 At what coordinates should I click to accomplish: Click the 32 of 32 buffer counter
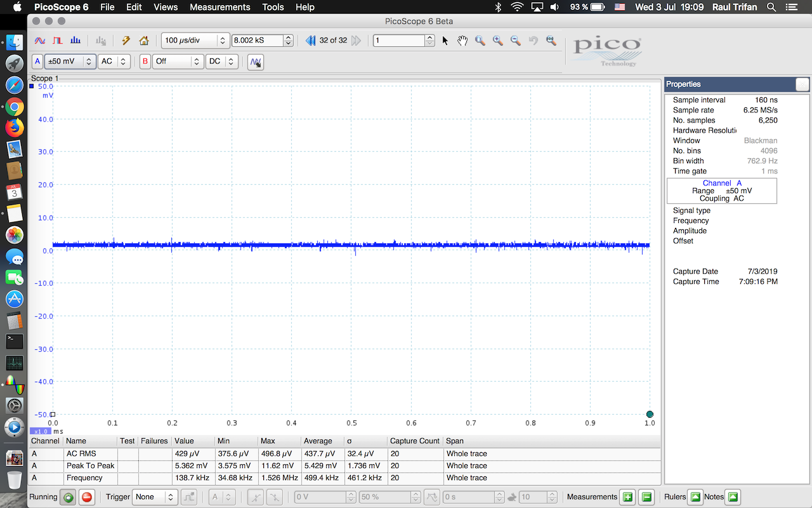(x=333, y=41)
